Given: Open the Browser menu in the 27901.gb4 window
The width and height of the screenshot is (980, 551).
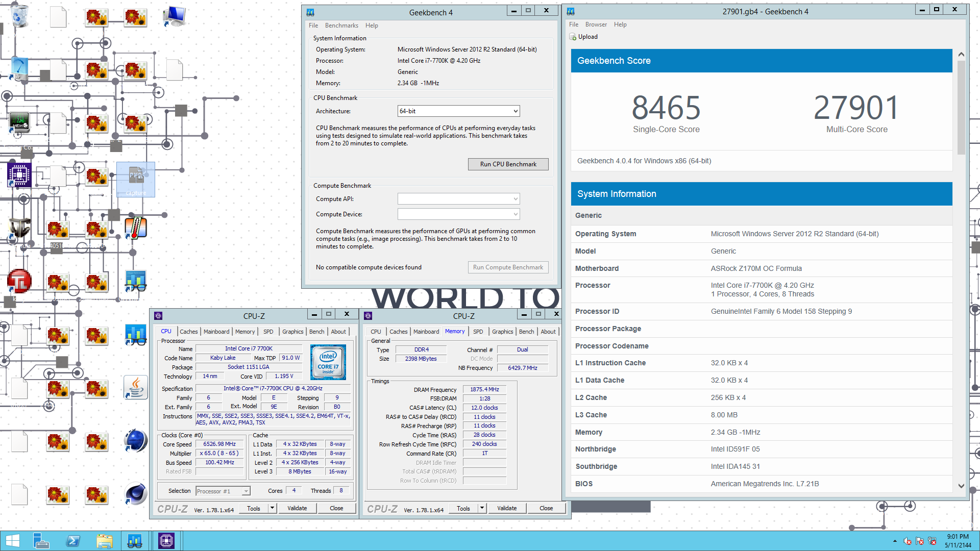Looking at the screenshot, I should (x=596, y=24).
